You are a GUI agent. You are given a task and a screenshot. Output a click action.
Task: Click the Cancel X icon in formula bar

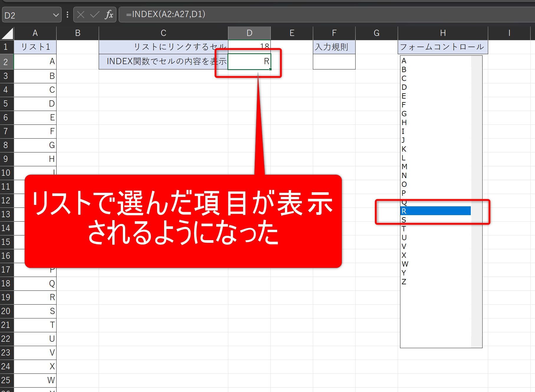81,15
